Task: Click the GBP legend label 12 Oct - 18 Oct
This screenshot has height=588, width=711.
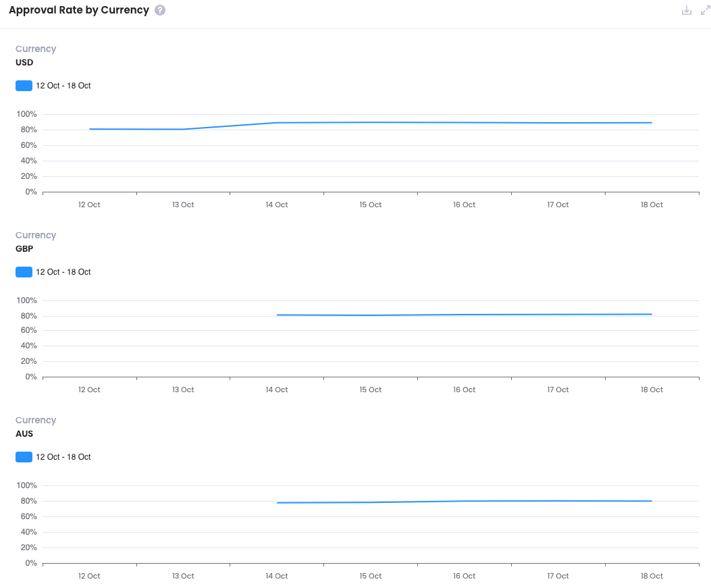Action: [63, 272]
